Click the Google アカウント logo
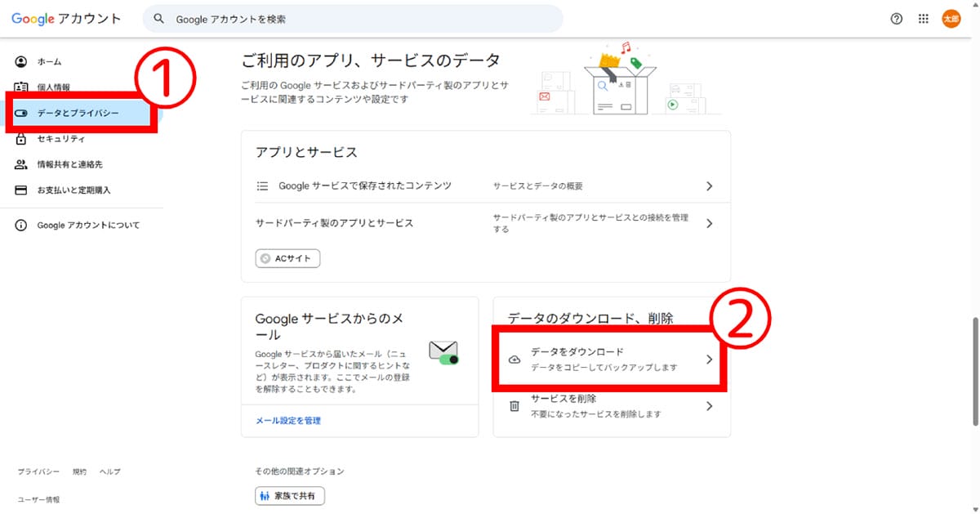Screen dimensions: 980x514 pos(65,19)
